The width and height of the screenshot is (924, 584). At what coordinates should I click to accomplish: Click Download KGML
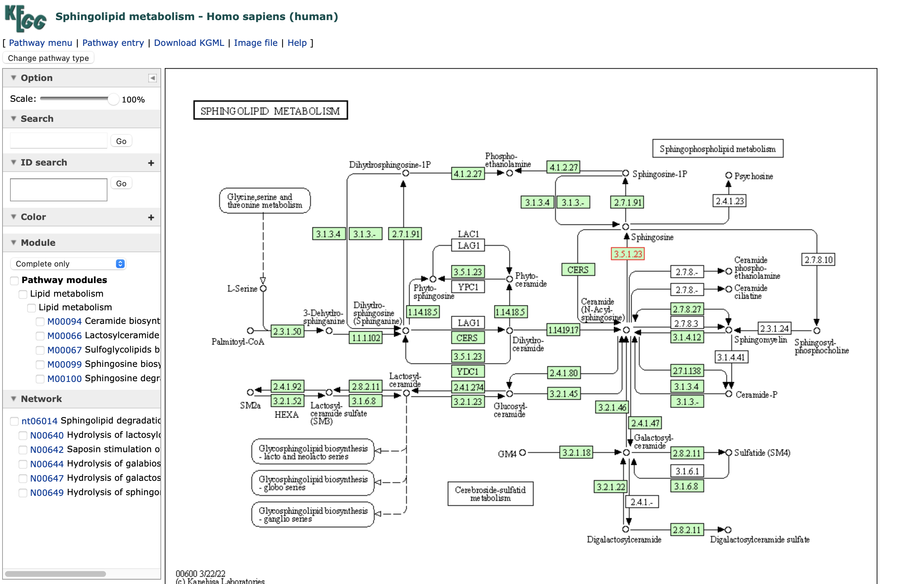tap(189, 43)
